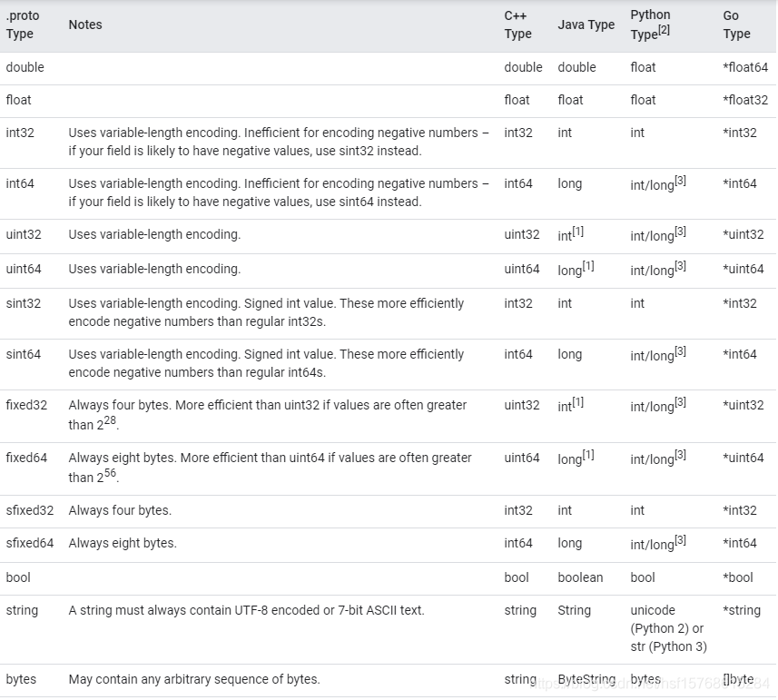This screenshot has height=700, width=778.
Task: Select the fixed32 proto type cell
Action: click(x=26, y=405)
